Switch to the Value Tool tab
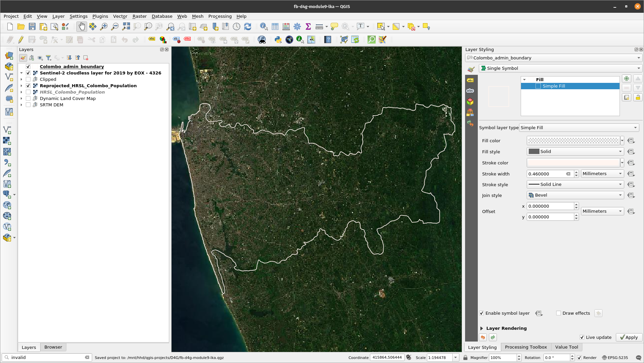The image size is (644, 363). click(567, 347)
